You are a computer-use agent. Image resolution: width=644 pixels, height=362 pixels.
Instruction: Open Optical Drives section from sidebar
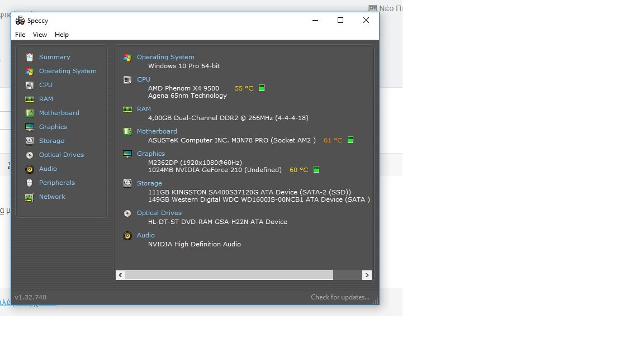(x=61, y=155)
